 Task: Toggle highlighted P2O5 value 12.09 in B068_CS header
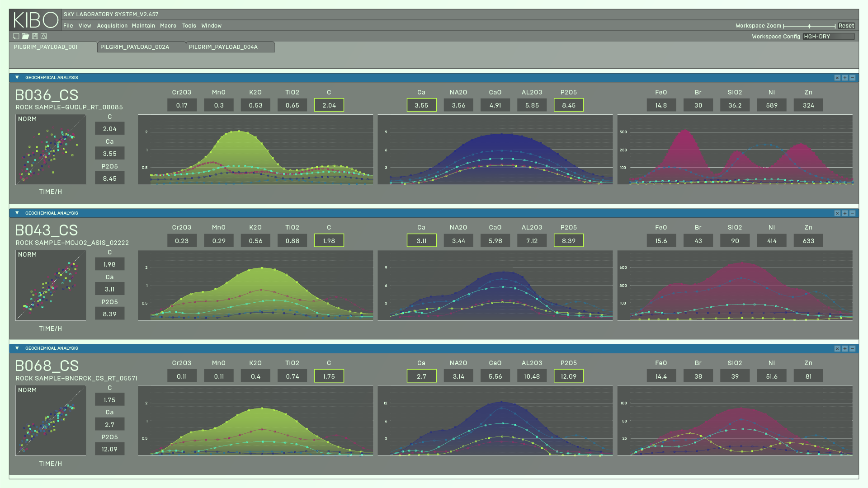pos(569,376)
